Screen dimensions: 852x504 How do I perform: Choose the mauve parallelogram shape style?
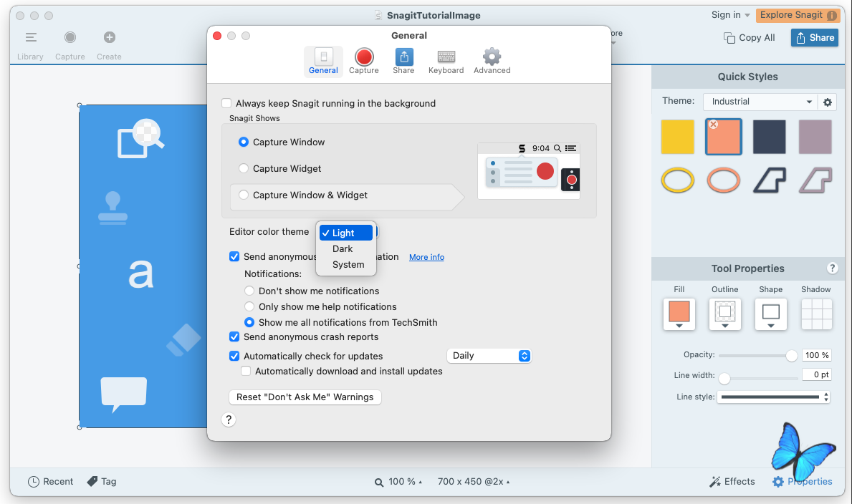tap(815, 180)
